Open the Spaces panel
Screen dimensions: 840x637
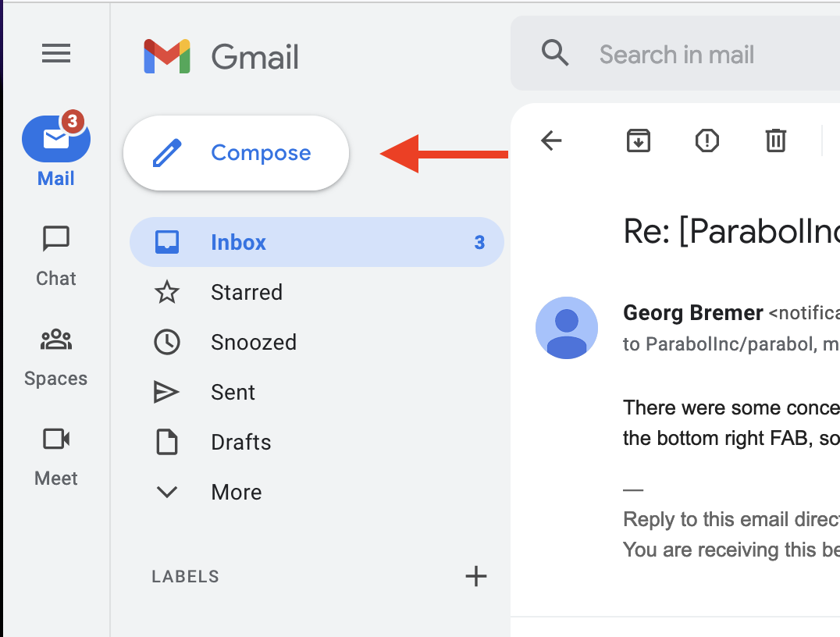[55, 354]
